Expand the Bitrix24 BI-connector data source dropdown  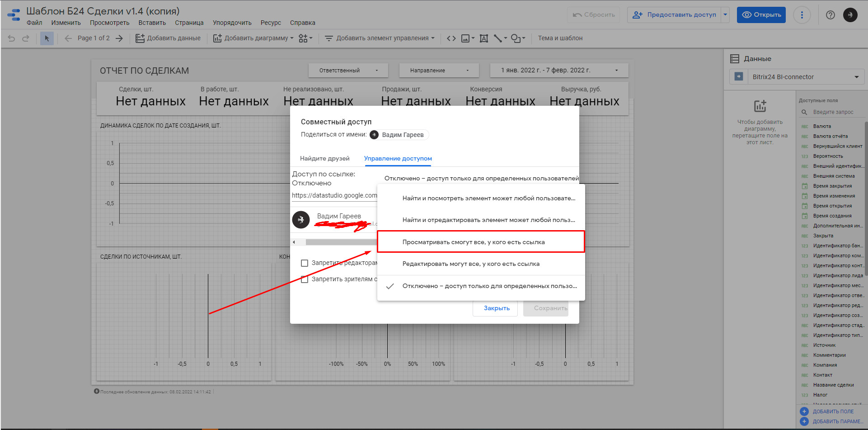pyautogui.click(x=856, y=77)
